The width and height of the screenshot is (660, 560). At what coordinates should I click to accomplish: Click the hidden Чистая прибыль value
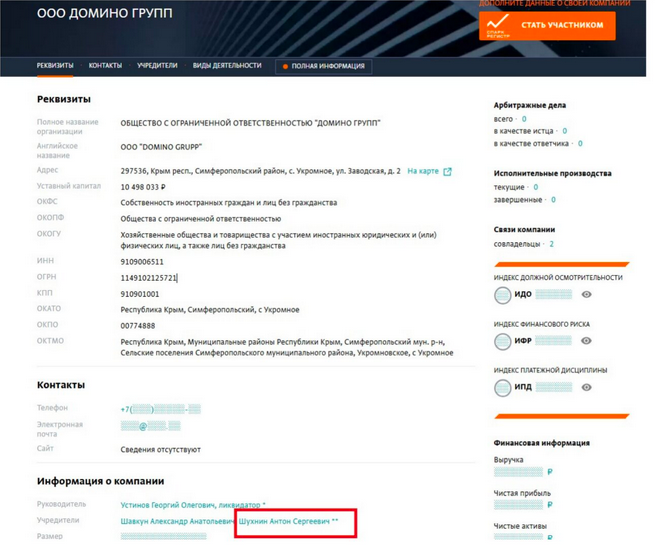518,505
